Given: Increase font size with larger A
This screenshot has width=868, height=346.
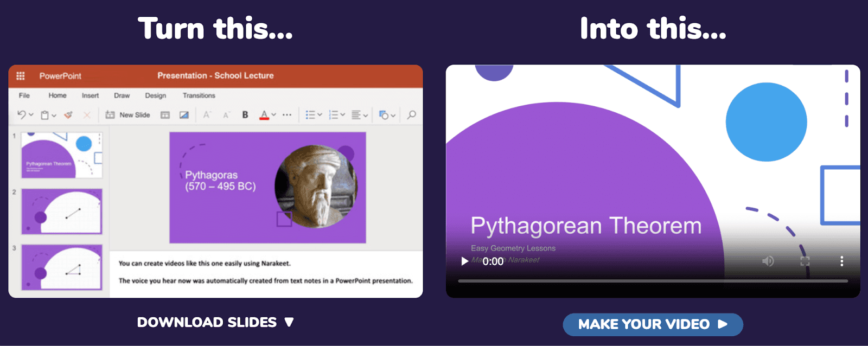Looking at the screenshot, I should click(x=207, y=115).
